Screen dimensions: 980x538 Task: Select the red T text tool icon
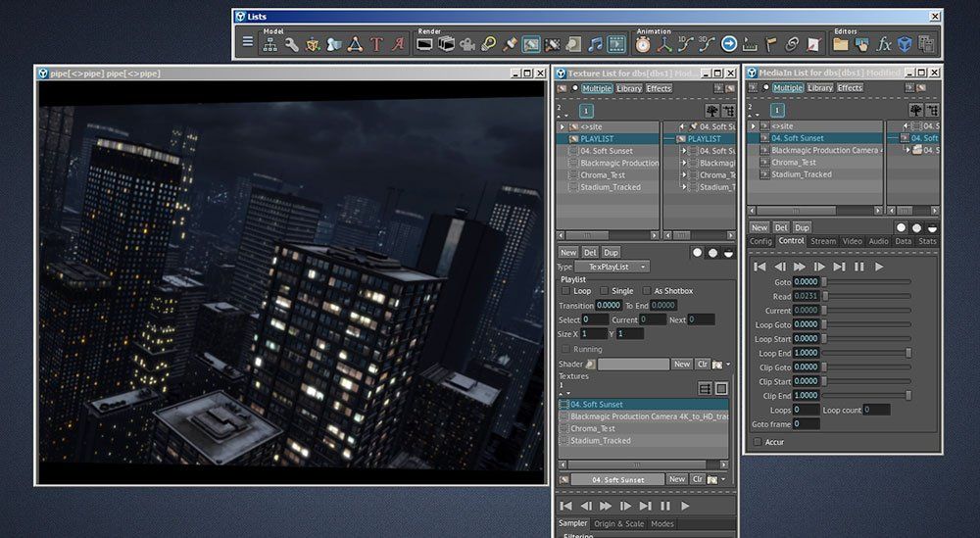[x=376, y=44]
